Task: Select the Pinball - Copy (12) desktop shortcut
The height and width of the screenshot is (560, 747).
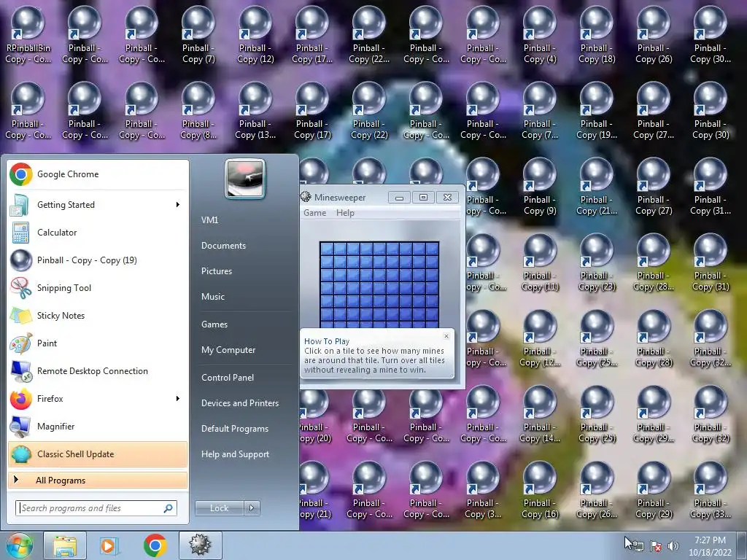Action: pos(255,36)
